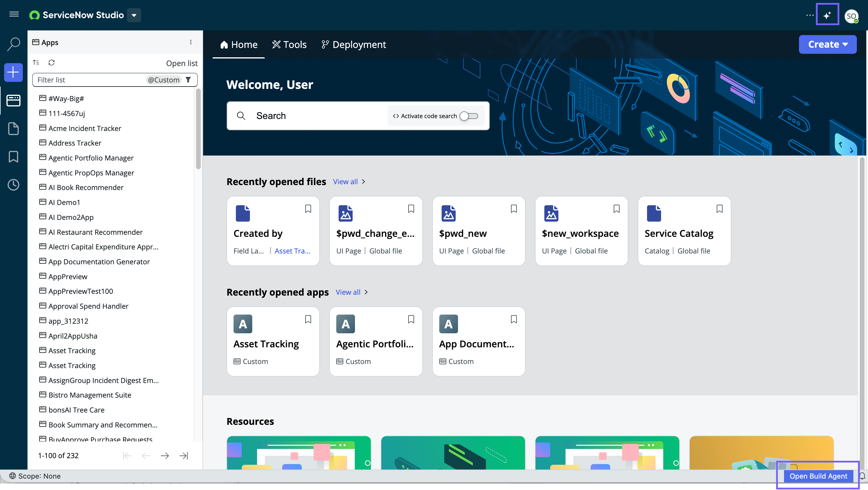Toggle Activate code search switch
Screen dimensions: 868x490
[469, 116]
